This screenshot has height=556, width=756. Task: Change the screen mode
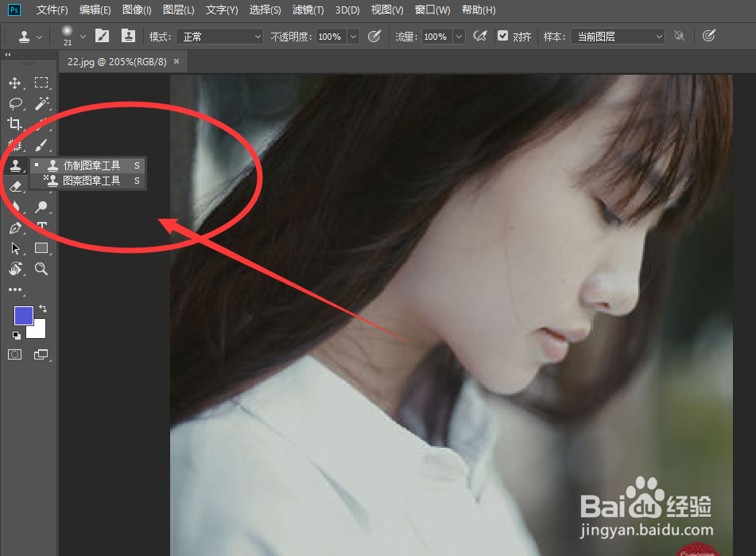coord(41,355)
